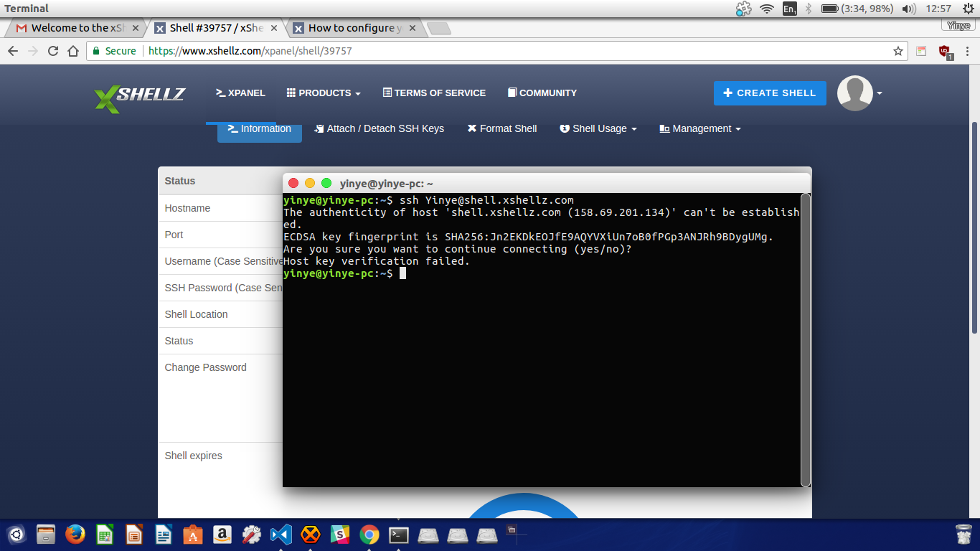The width and height of the screenshot is (980, 551).
Task: Open a new Chrome tab
Action: (x=438, y=28)
